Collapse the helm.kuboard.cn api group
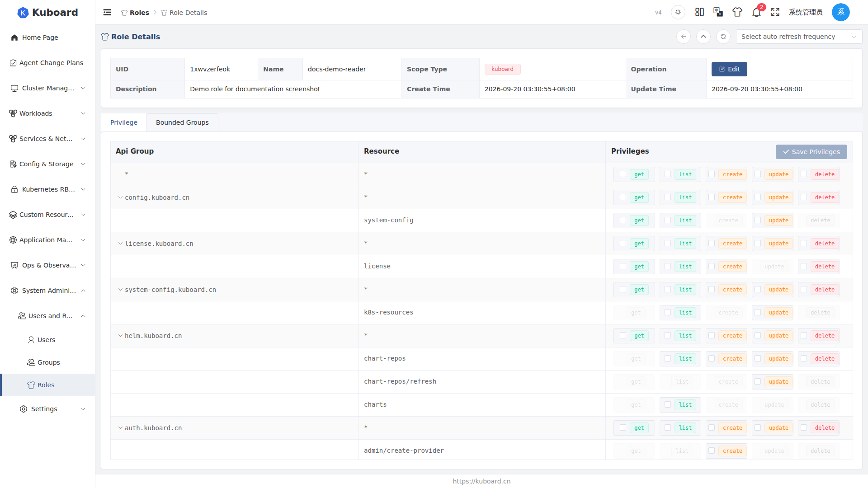This screenshot has width=868, height=488. click(120, 336)
